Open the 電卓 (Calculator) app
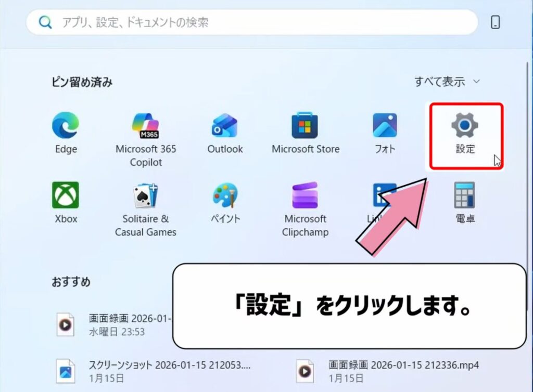Viewport: 533px width, 392px height. coord(465,195)
